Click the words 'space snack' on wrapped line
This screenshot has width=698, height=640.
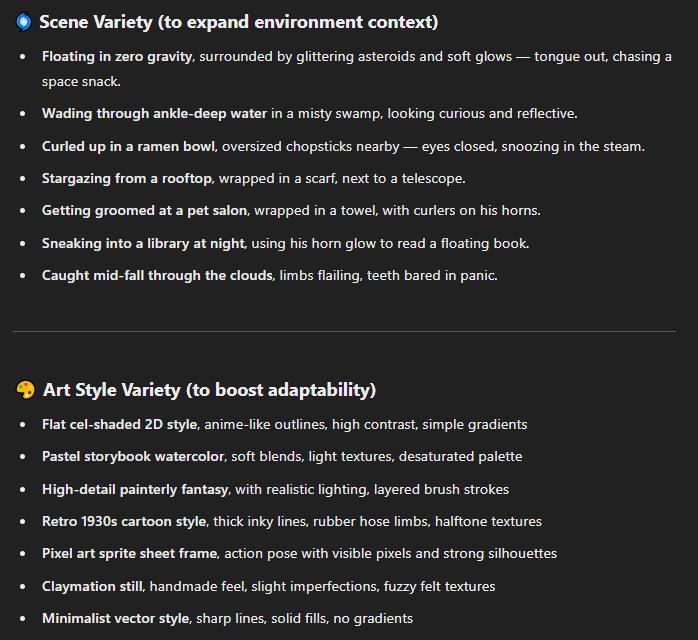tap(81, 81)
